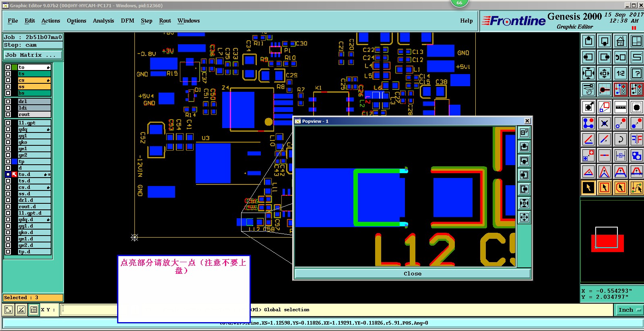Toggle checkbox for layer to
644x331 pixels.
[8, 67]
